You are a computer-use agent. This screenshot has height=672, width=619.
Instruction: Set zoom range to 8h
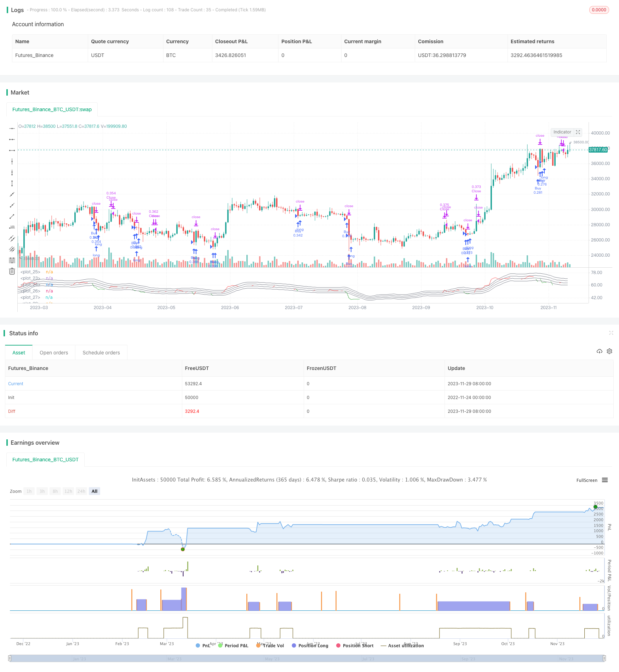55,491
